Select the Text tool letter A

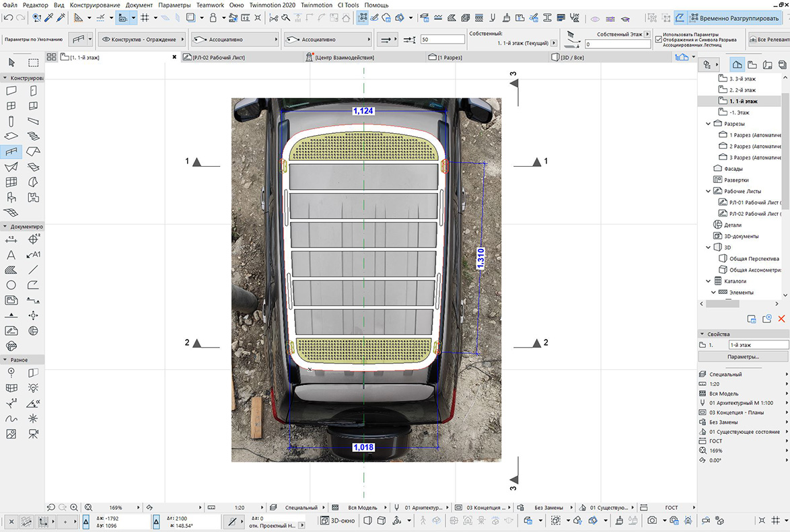click(11, 255)
